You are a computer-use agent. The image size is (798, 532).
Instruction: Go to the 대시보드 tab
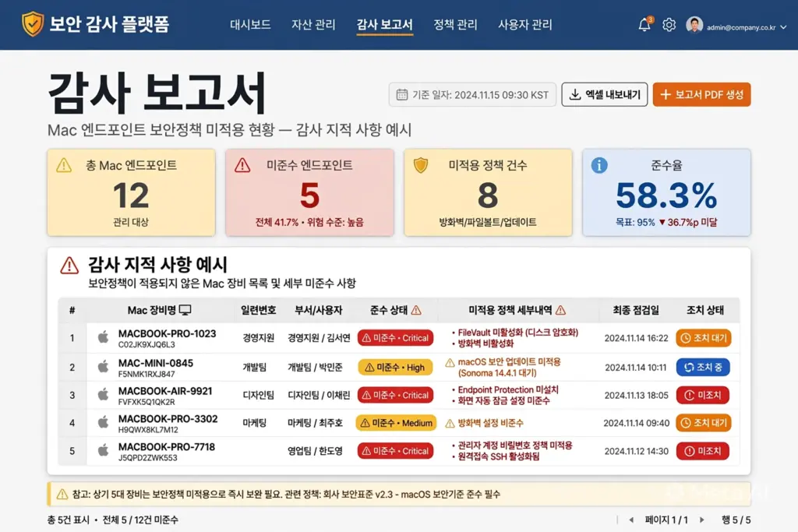[x=250, y=24]
